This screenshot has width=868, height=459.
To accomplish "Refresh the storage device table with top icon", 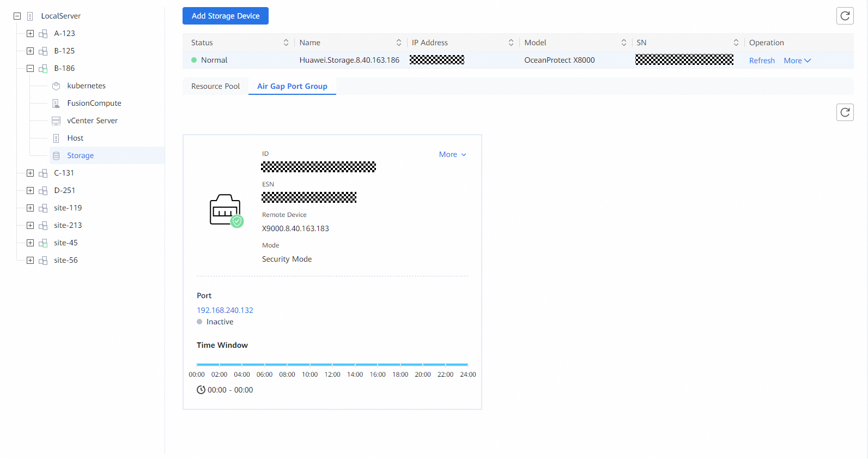I will click(x=845, y=16).
